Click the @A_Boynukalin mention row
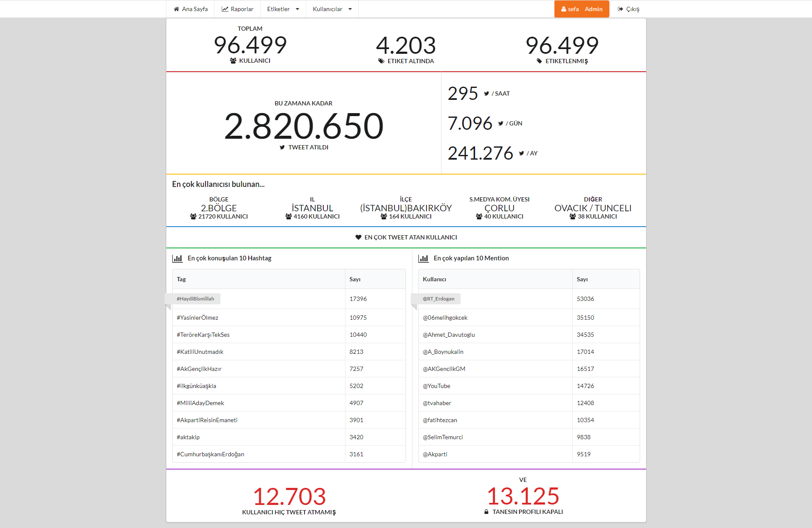This screenshot has width=812, height=528. 529,352
